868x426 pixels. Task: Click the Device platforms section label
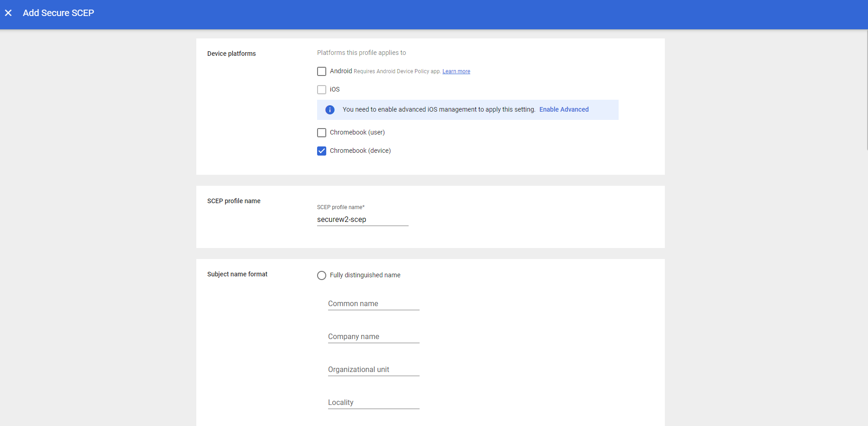[231, 54]
